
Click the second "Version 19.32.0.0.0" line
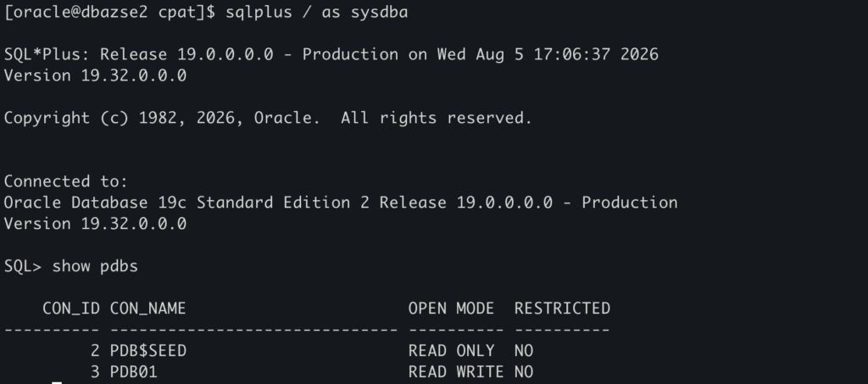point(95,224)
